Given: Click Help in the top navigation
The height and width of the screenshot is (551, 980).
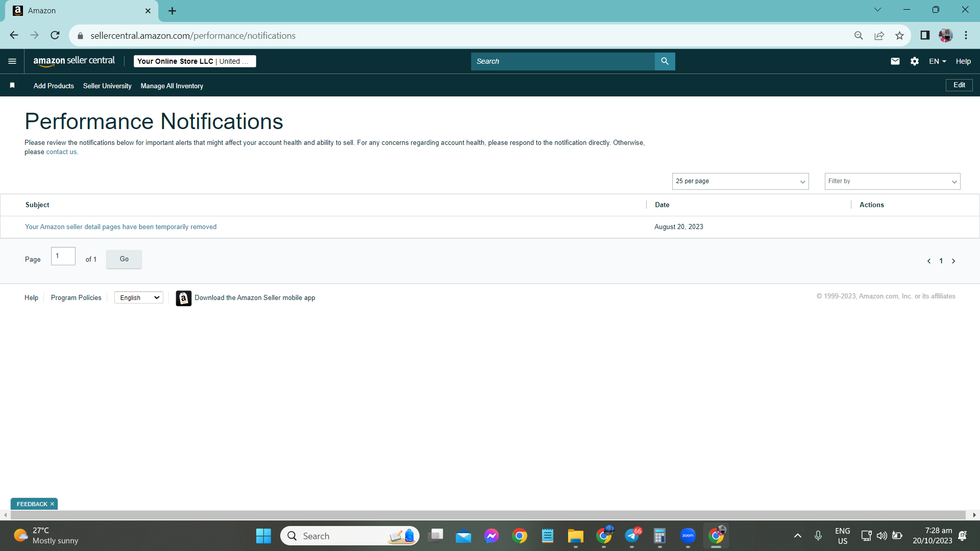Looking at the screenshot, I should pos(963,61).
